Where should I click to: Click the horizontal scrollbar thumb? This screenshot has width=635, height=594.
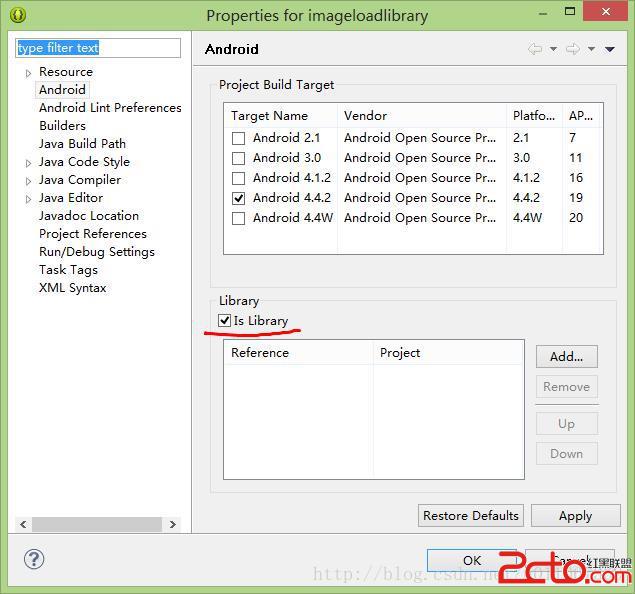pos(97,524)
